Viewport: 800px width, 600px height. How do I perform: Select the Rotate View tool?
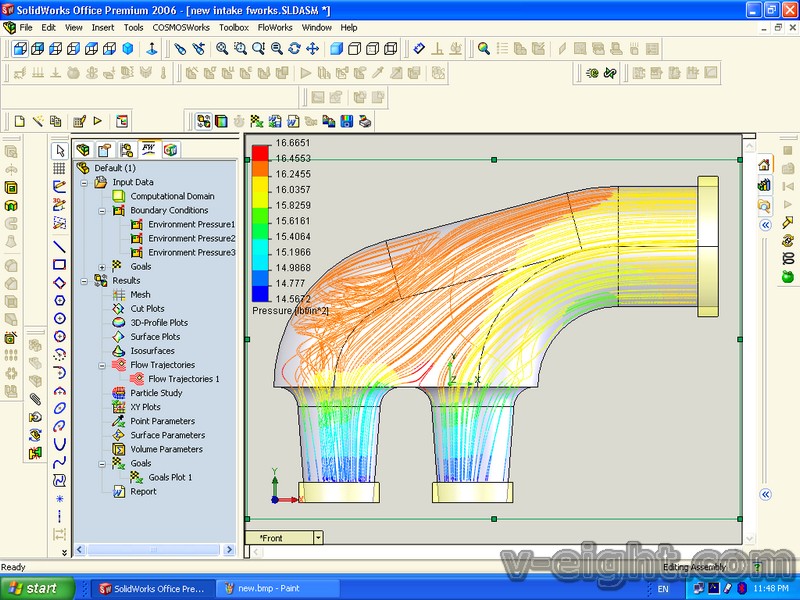(x=294, y=48)
